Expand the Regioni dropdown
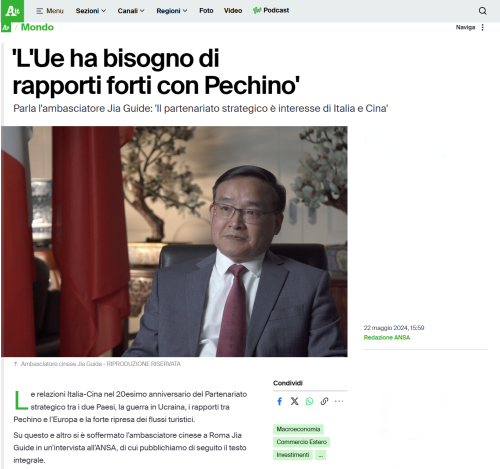Screen dimensions: 500x469 172,11
